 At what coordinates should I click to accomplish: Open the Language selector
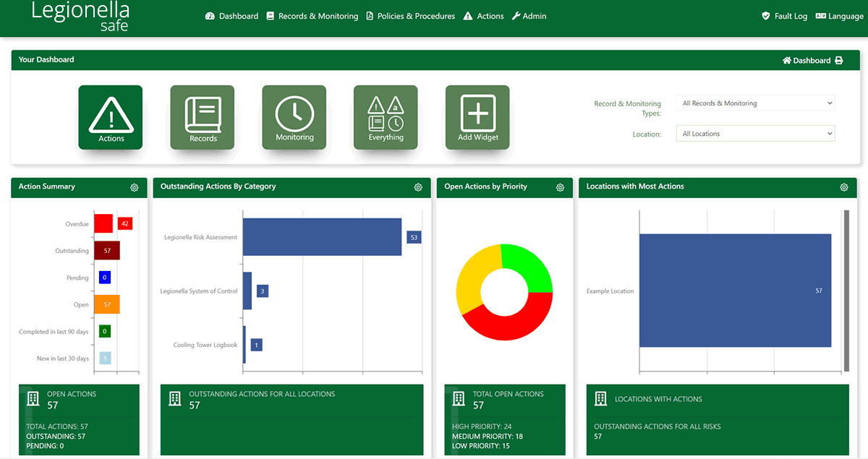tap(839, 16)
